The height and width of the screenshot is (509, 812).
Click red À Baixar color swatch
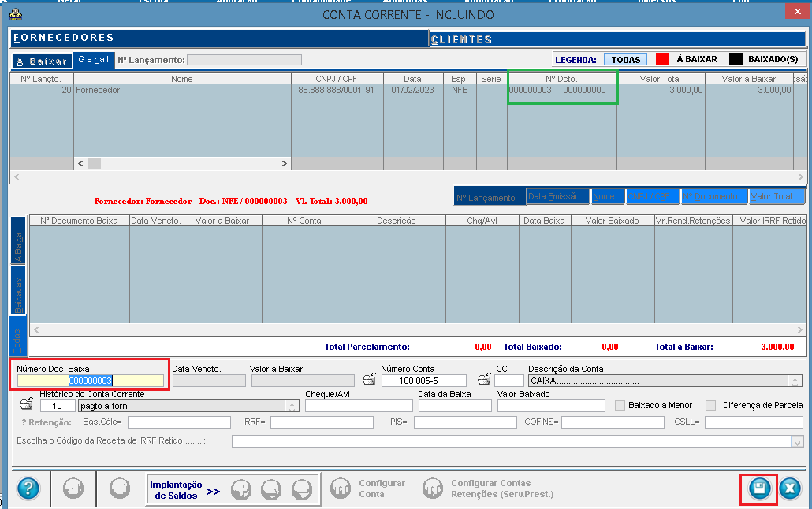(662, 59)
